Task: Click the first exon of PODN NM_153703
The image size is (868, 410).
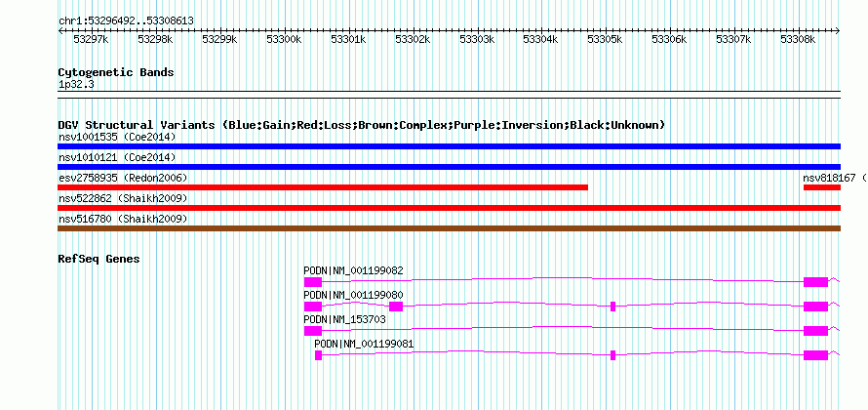Action: [313, 331]
